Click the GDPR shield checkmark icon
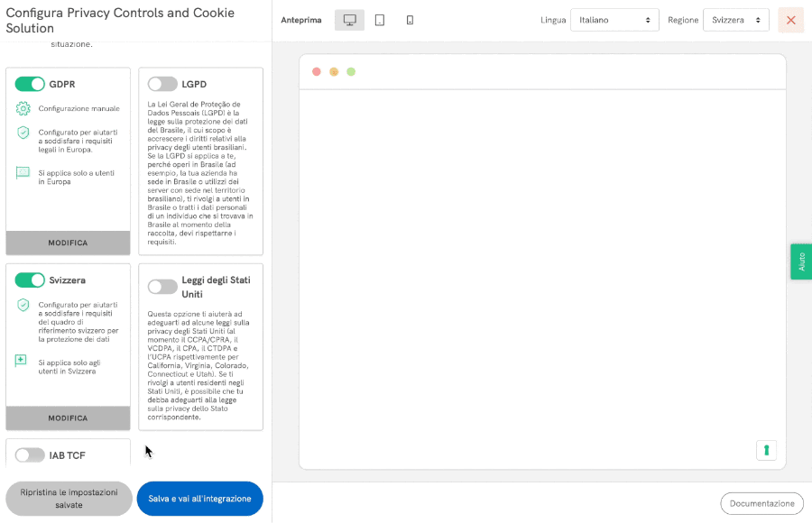Image resolution: width=812 pixels, height=523 pixels. (23, 133)
